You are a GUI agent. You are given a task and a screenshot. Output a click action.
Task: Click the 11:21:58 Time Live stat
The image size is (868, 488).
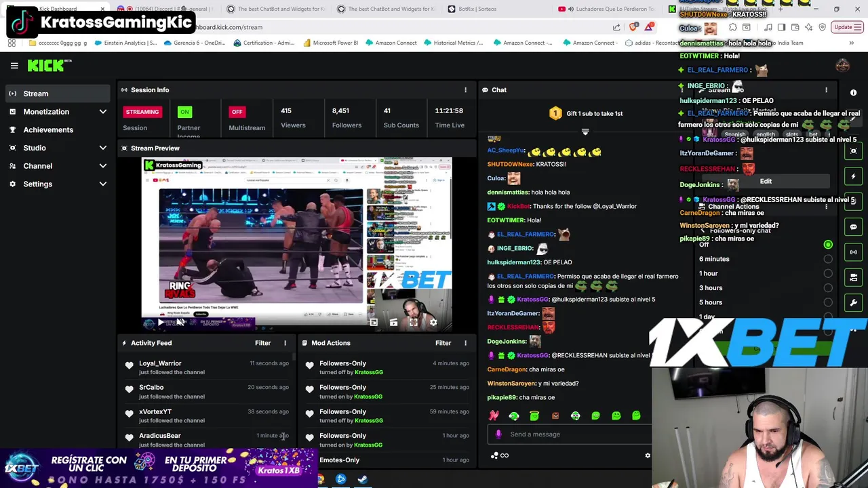click(450, 117)
